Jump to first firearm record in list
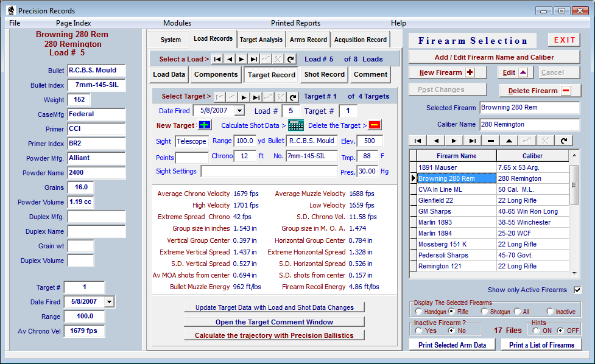This screenshot has height=364, width=595. (418, 141)
